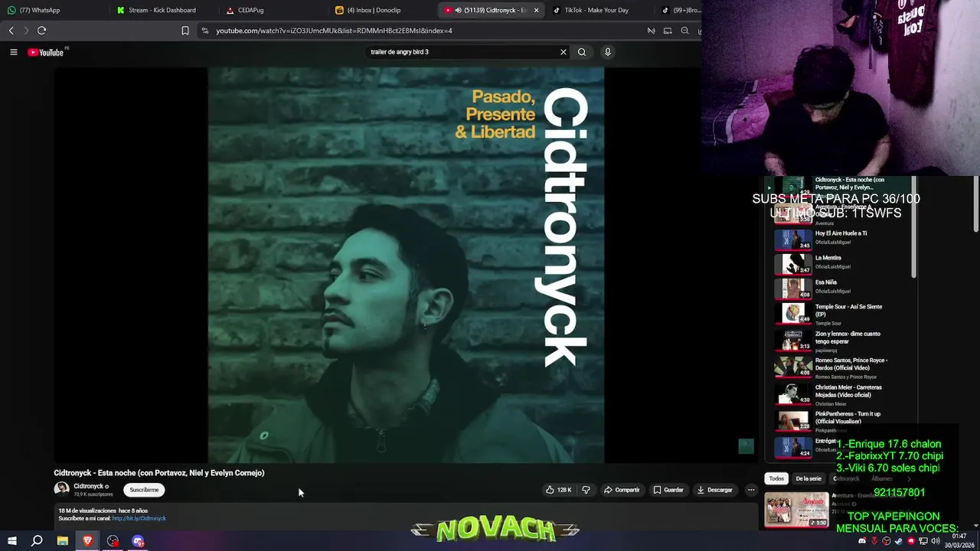
Task: Save video using Guardar button
Action: (668, 490)
